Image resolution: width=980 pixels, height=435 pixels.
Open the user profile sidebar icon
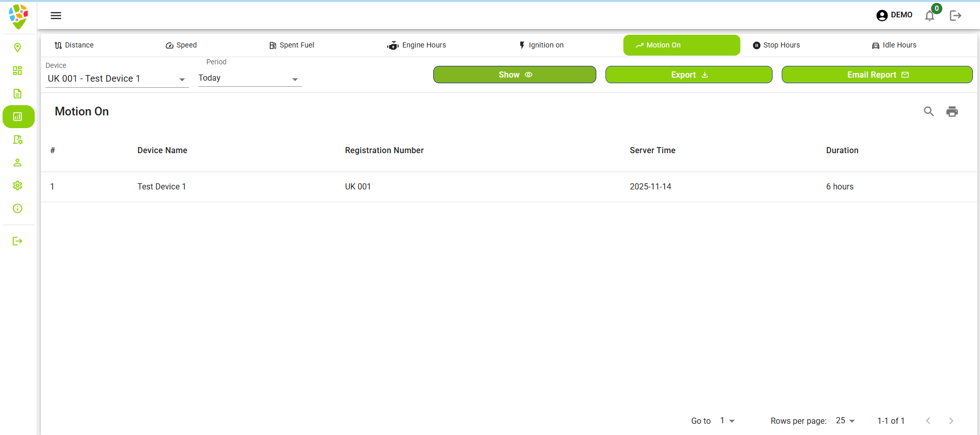point(17,162)
